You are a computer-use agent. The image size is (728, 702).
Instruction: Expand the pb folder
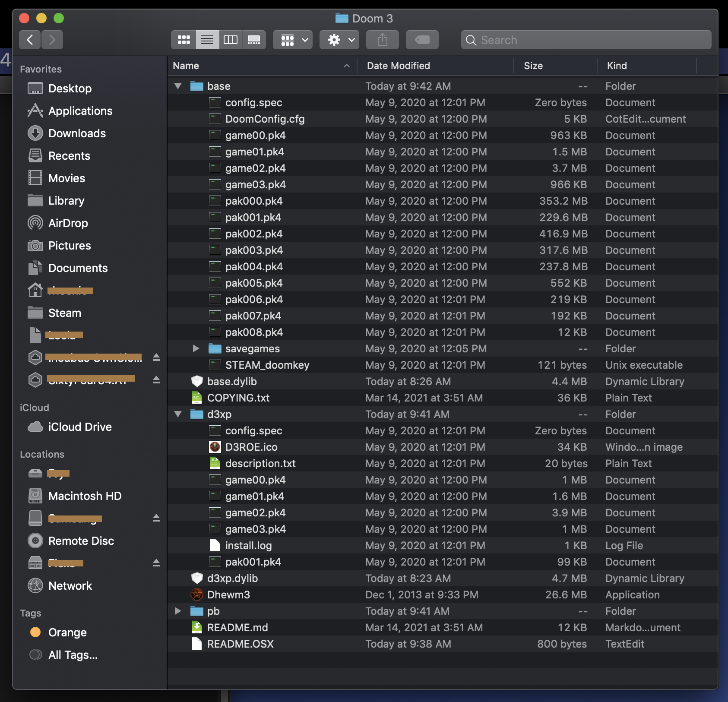tap(177, 611)
